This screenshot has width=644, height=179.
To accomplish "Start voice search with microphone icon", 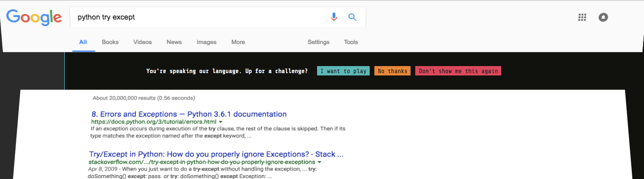I will pos(334,17).
